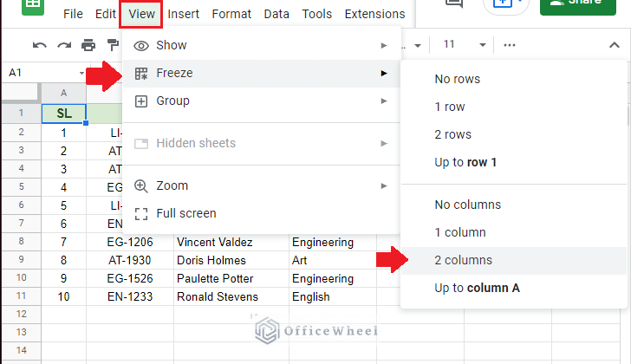Screen dimensions: 631x364
Task: Collapse the menus with up chevron
Action: coord(614,45)
